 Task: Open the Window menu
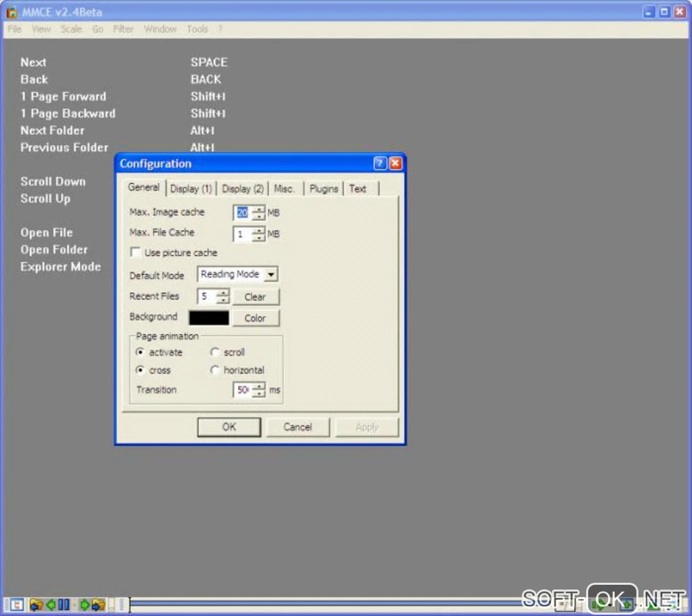click(160, 29)
